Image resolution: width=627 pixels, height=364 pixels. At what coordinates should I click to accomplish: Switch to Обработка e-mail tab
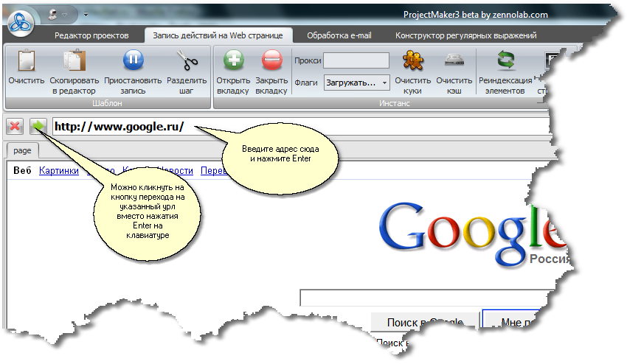pos(339,35)
